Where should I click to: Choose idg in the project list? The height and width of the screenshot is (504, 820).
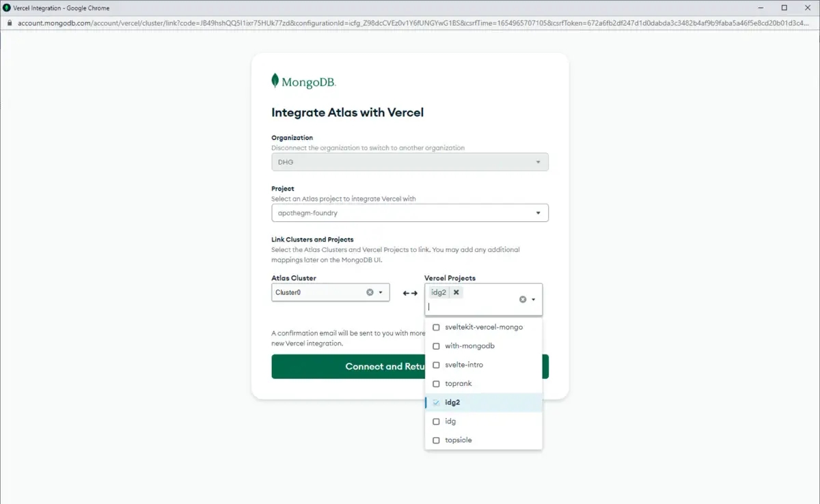click(450, 421)
